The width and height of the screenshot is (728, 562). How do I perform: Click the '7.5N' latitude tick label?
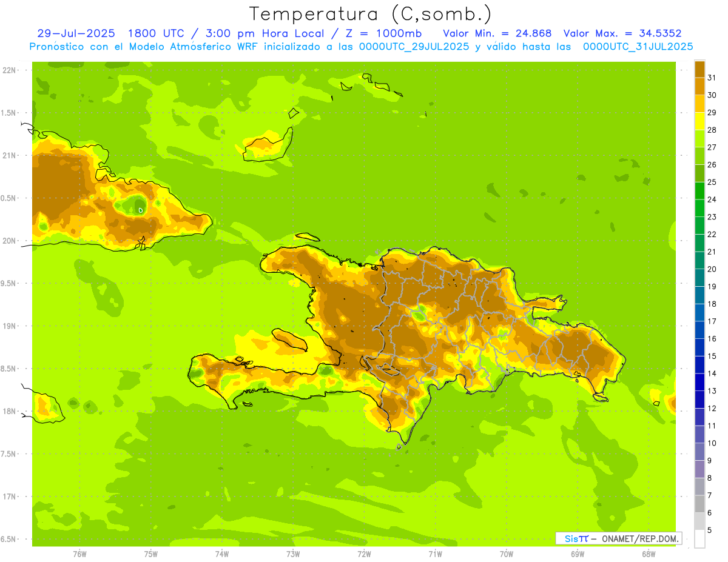point(8,453)
